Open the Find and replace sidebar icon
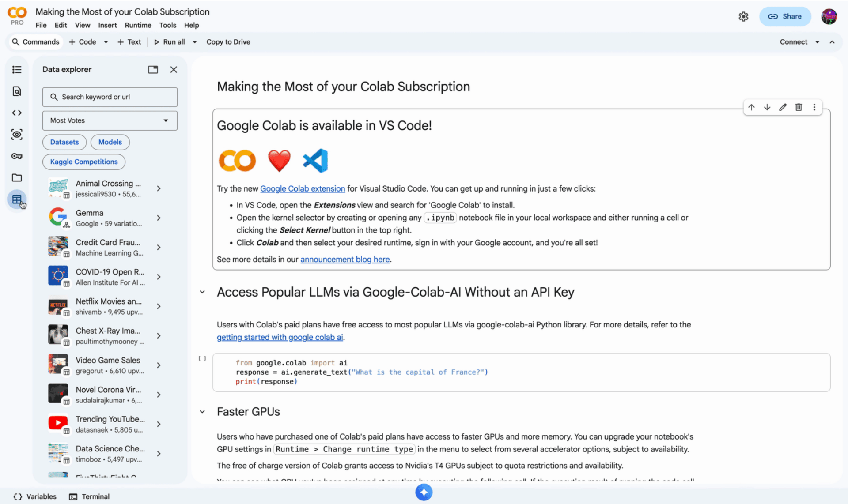The image size is (848, 504). [17, 91]
